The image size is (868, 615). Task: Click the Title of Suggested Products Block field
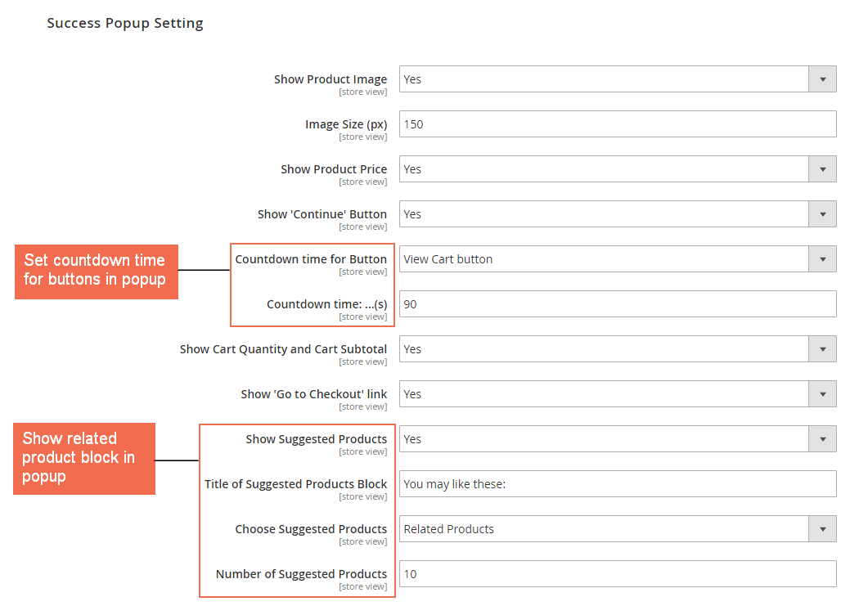click(617, 484)
